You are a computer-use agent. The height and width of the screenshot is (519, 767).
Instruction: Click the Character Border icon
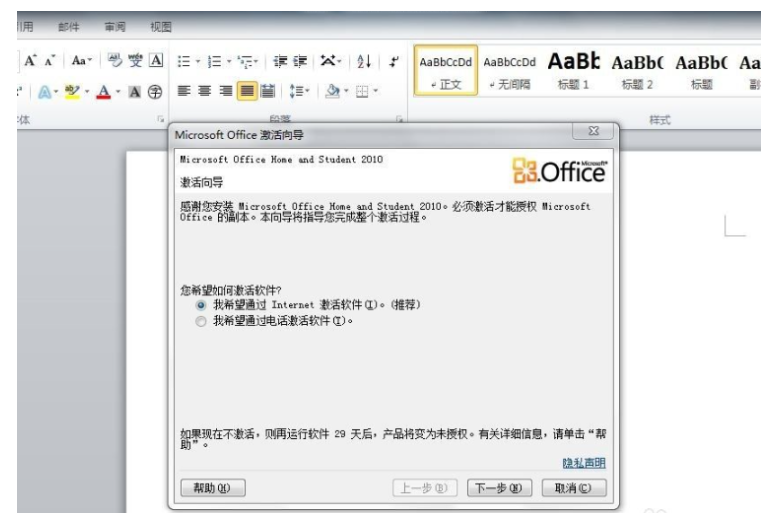click(x=156, y=62)
